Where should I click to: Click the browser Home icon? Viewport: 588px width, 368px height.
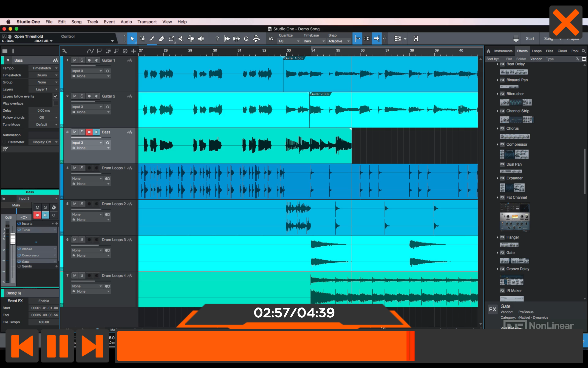(x=488, y=51)
